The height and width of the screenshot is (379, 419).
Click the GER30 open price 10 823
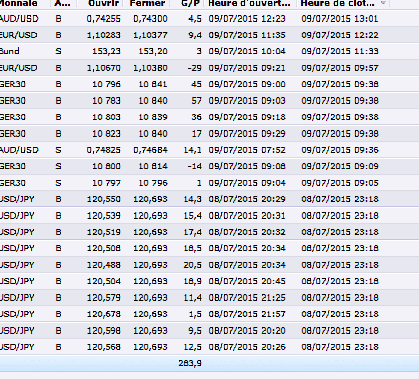coord(106,134)
